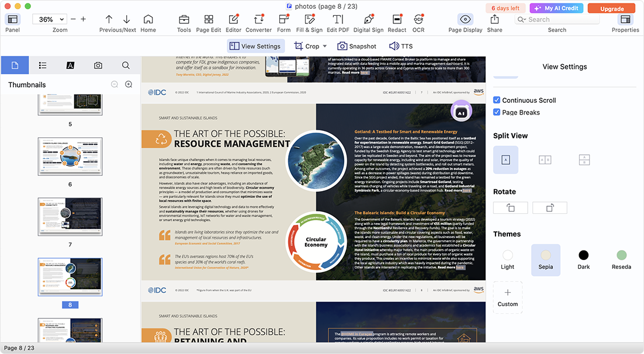Open the Home view

(x=148, y=19)
